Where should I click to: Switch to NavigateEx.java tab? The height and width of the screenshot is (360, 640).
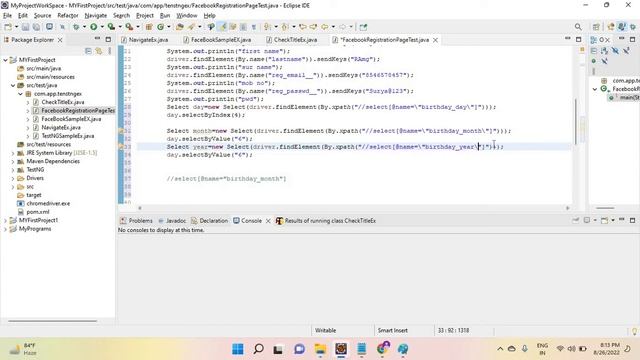click(148, 40)
